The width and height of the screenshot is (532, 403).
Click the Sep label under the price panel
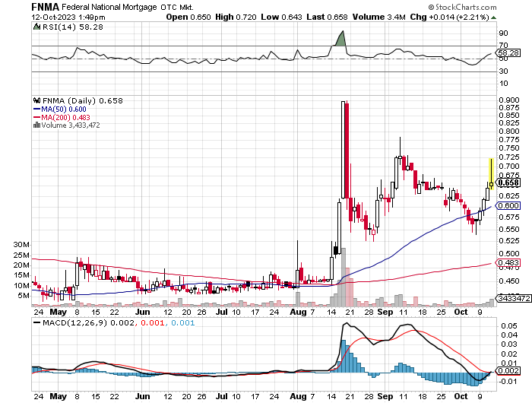click(385, 312)
